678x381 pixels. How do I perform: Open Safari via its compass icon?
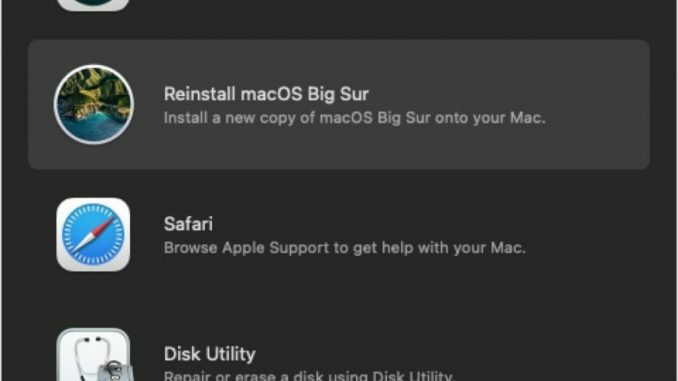93,235
